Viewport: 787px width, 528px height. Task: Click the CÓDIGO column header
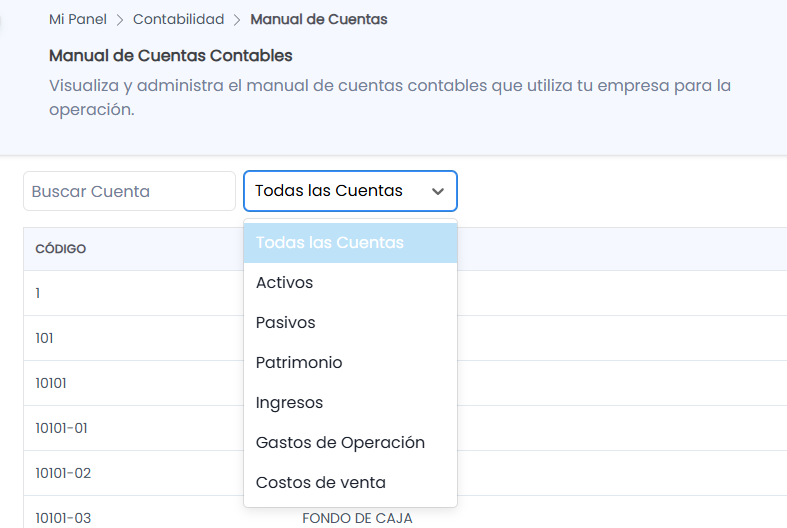point(61,249)
